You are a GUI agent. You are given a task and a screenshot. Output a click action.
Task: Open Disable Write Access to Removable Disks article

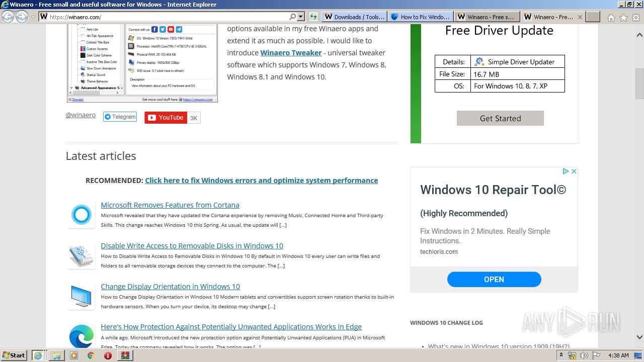[192, 246]
